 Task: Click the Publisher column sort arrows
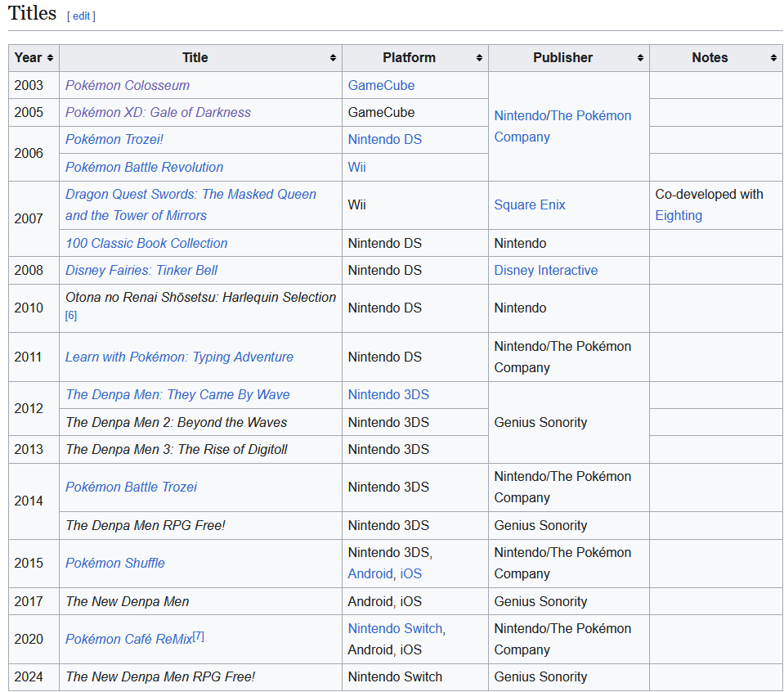tap(640, 58)
